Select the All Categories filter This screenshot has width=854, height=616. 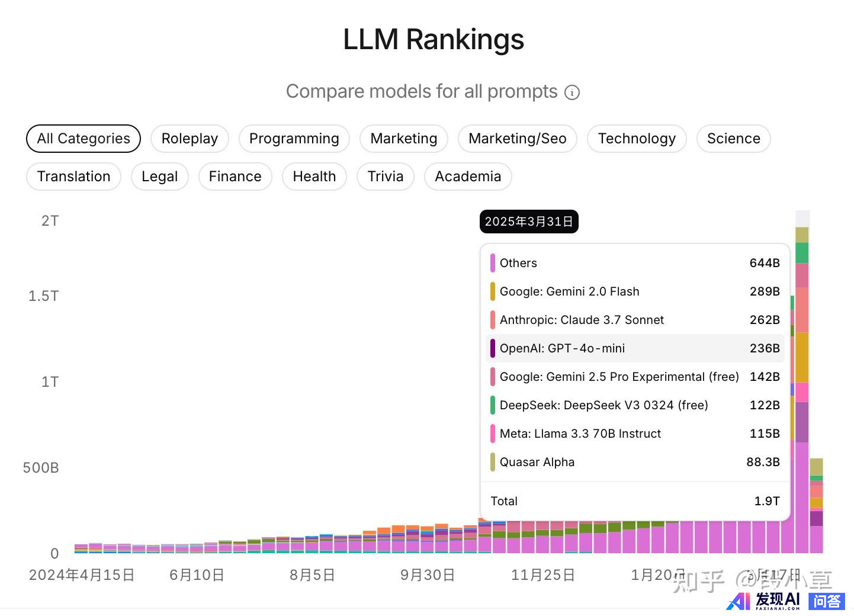click(x=84, y=139)
